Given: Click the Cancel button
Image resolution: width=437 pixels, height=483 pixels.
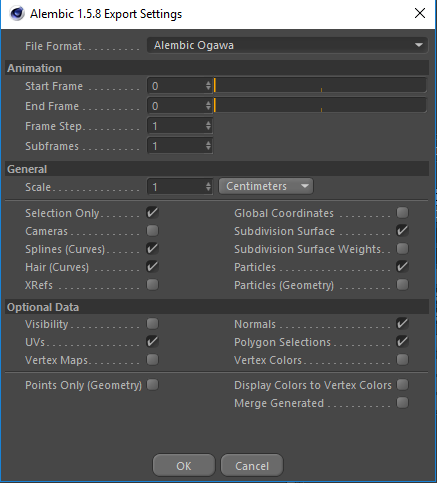Looking at the screenshot, I should pyautogui.click(x=252, y=465).
